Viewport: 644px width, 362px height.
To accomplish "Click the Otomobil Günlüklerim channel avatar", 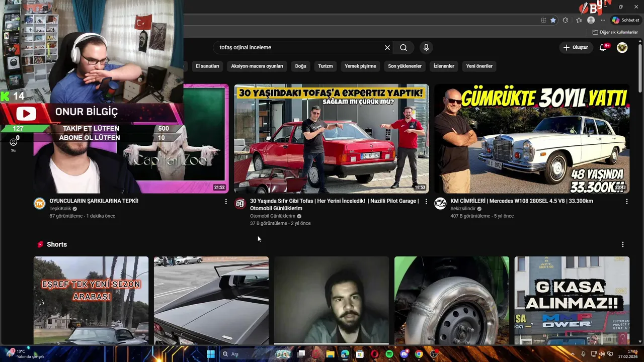I will (240, 204).
